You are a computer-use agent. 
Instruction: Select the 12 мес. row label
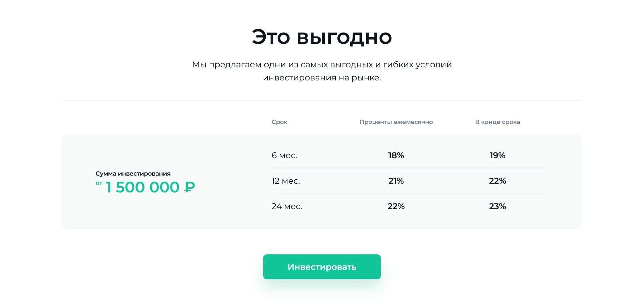point(285,181)
